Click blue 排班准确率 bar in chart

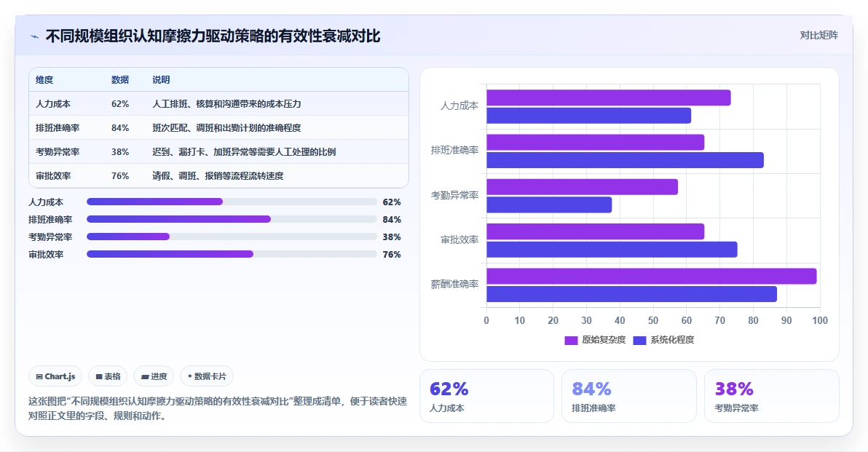pyautogui.click(x=625, y=160)
